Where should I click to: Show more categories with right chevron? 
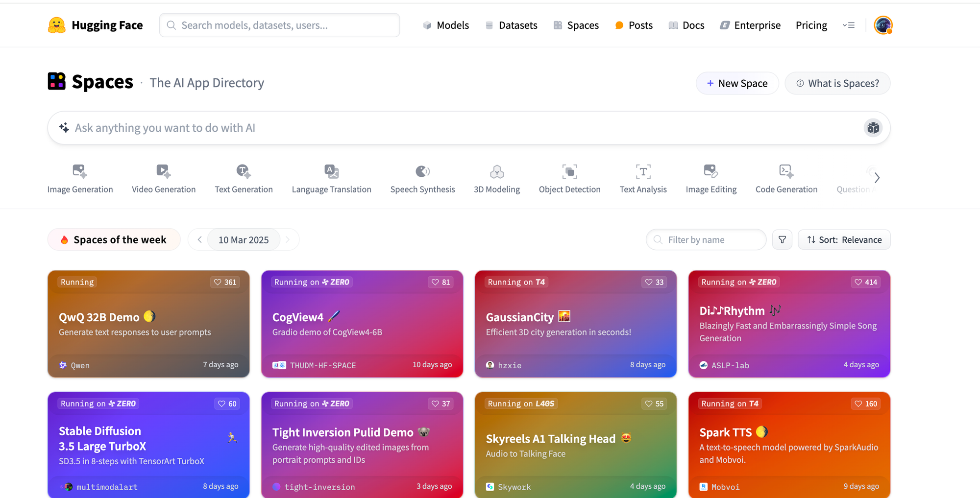click(x=877, y=177)
